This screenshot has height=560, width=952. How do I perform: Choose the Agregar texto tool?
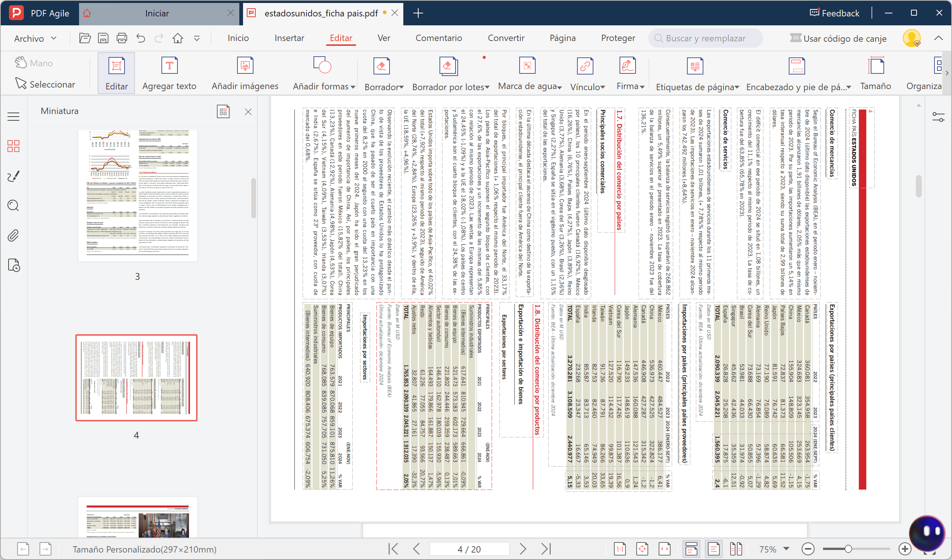tap(169, 73)
